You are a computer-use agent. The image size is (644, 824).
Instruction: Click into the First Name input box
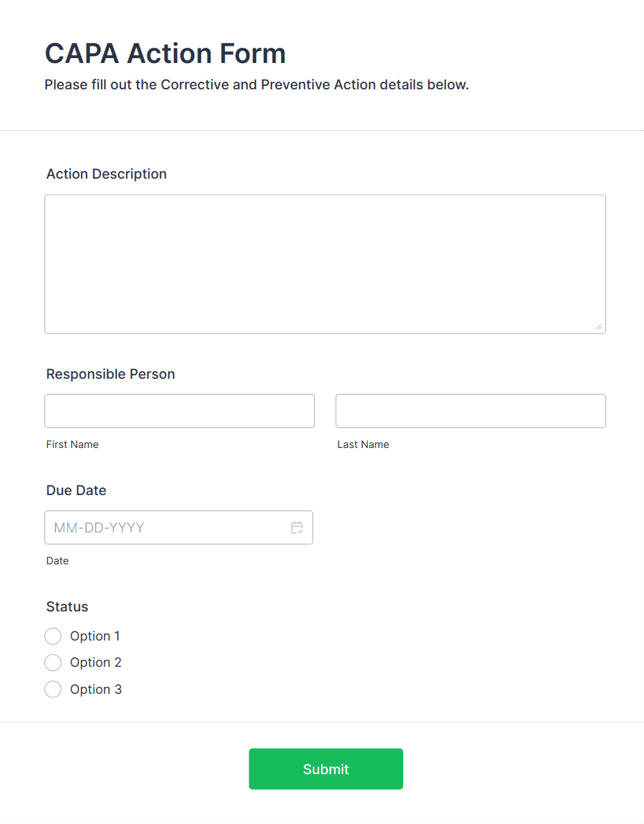pyautogui.click(x=179, y=411)
